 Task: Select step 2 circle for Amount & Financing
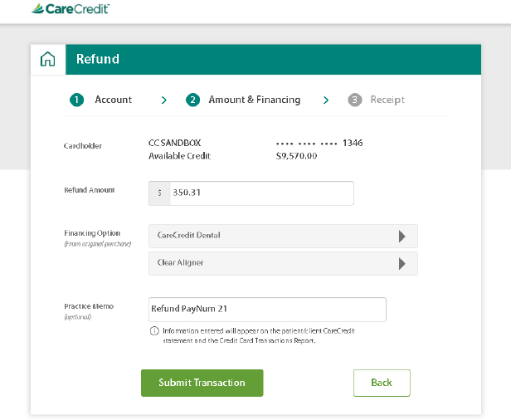tap(192, 100)
